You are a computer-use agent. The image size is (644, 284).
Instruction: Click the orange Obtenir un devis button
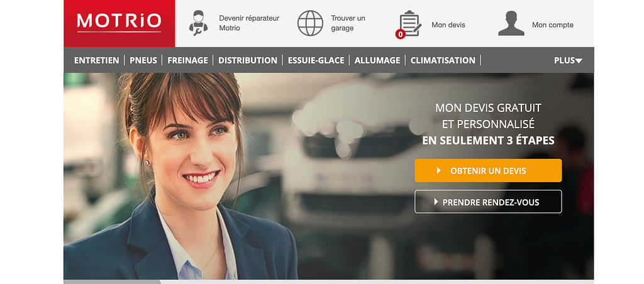(x=488, y=170)
